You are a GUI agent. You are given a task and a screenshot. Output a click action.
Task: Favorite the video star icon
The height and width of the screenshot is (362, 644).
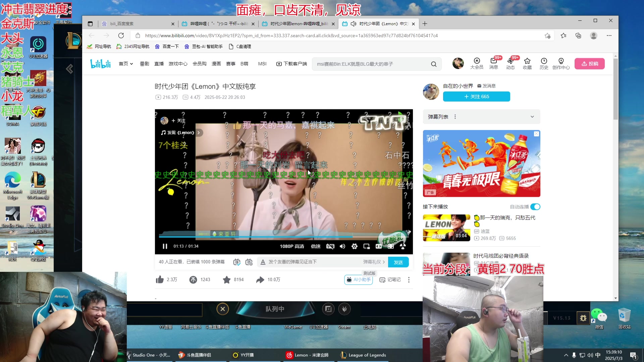(227, 280)
